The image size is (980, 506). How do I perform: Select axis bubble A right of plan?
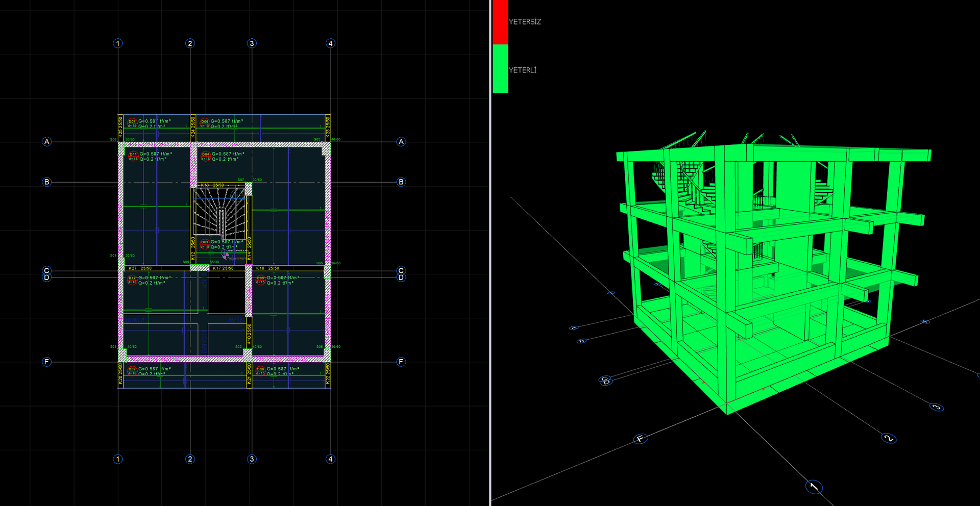tap(401, 142)
